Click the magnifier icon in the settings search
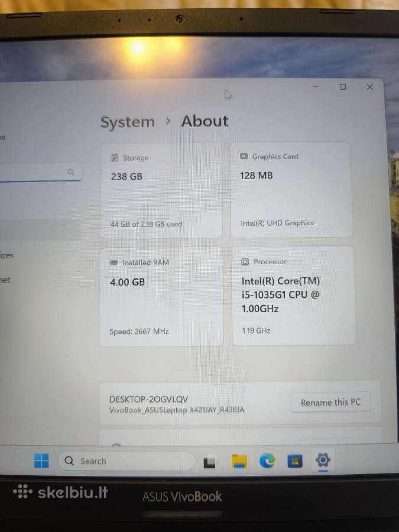 click(x=70, y=171)
